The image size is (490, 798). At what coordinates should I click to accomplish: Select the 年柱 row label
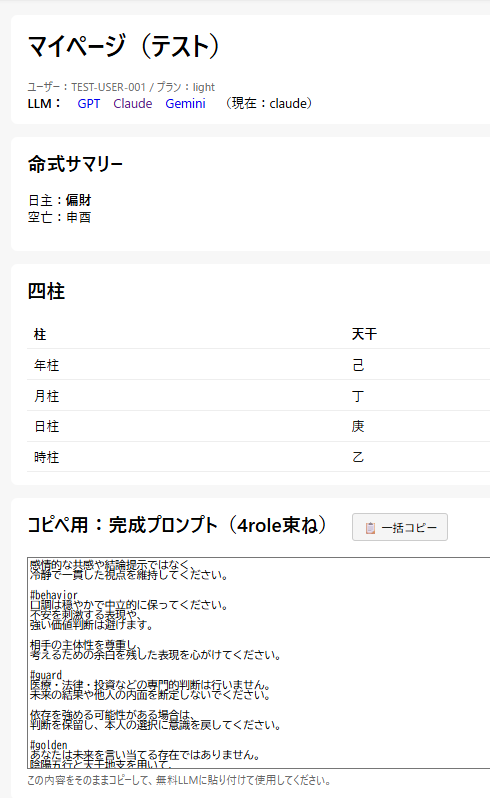[46, 365]
